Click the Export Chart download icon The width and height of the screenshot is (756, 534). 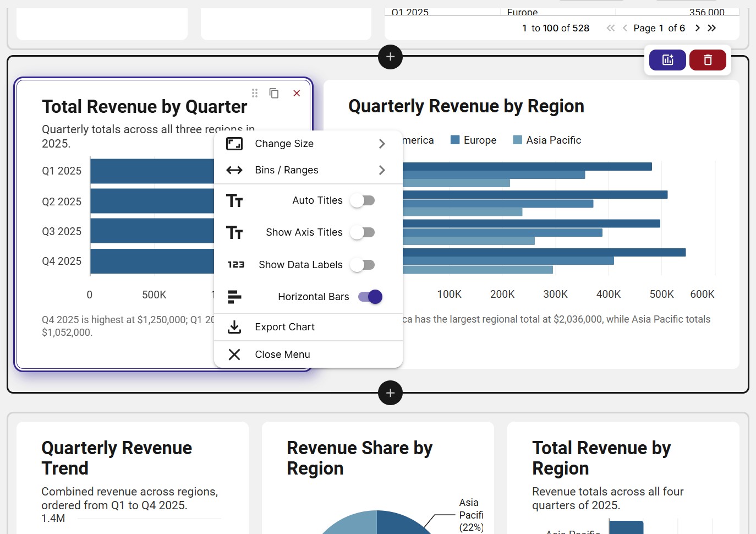pyautogui.click(x=234, y=327)
